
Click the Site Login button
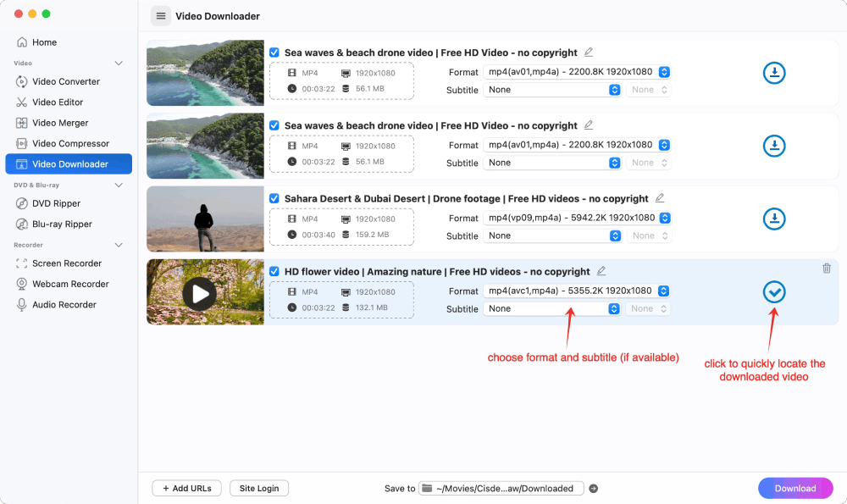click(x=259, y=489)
